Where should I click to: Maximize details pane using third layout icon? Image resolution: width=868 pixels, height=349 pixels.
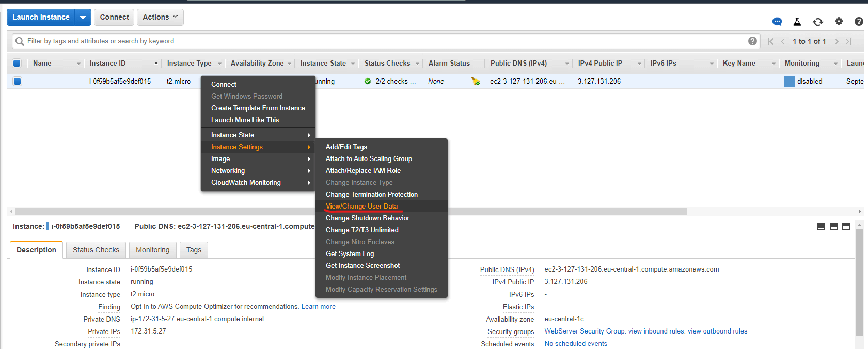(846, 226)
